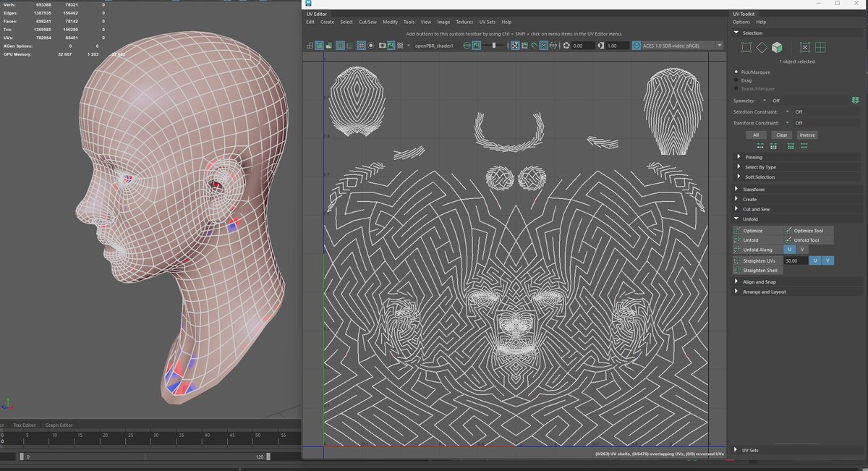
Task: Select the Pick/Marquee radio option
Action: tap(736, 72)
